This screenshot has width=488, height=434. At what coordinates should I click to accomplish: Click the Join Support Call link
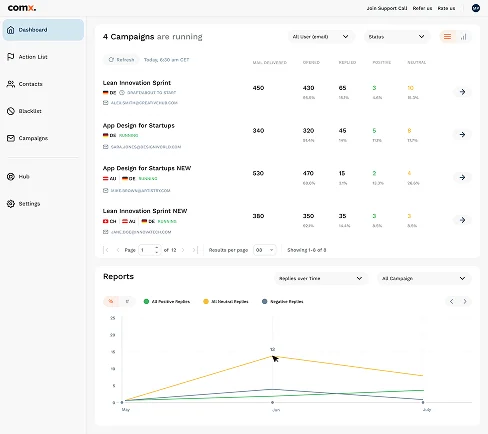point(387,8)
